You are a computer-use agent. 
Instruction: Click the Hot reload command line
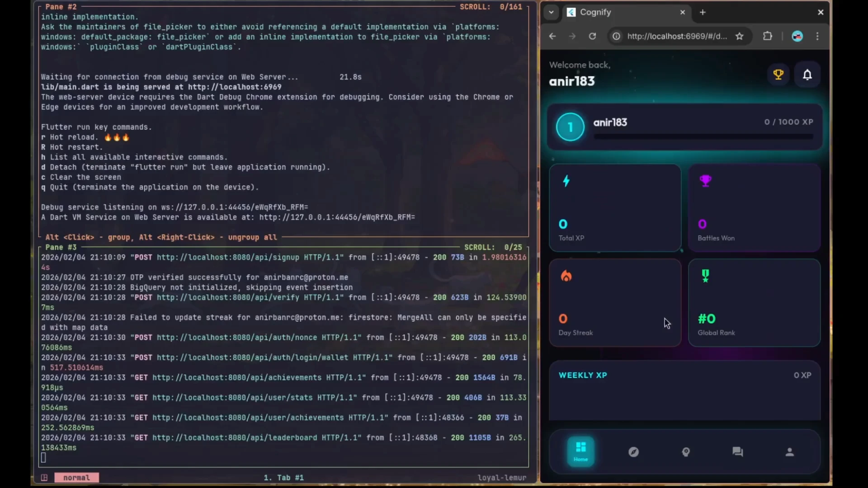[x=85, y=137]
